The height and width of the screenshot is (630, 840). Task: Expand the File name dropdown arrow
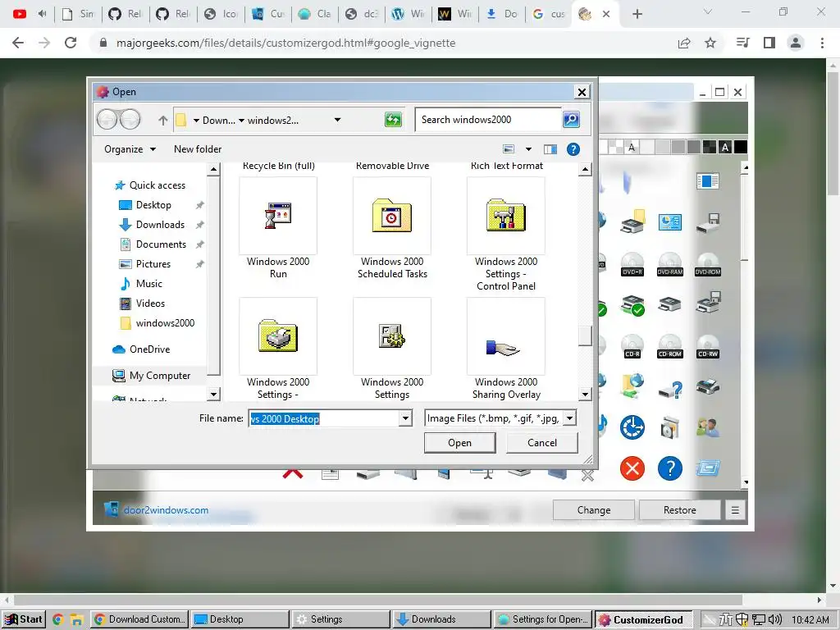(x=405, y=418)
